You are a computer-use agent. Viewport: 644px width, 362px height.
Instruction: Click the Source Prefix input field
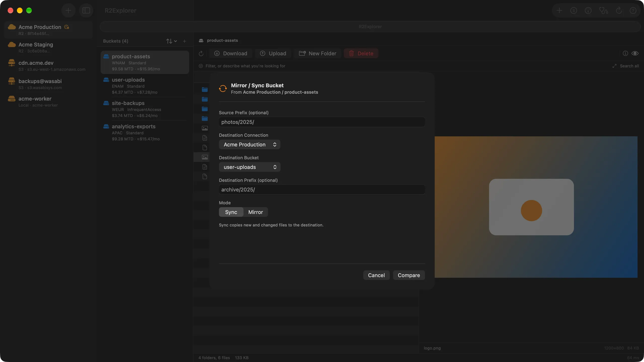[322, 122]
